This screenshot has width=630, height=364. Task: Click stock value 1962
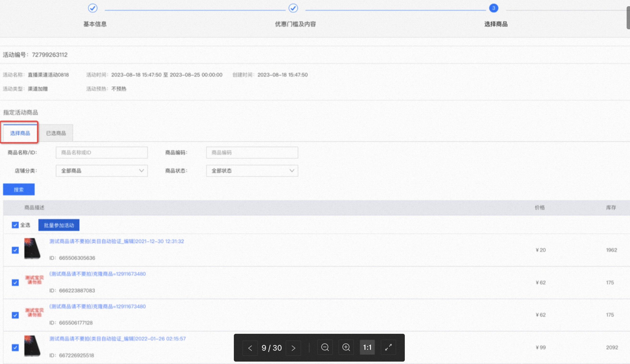coord(612,250)
